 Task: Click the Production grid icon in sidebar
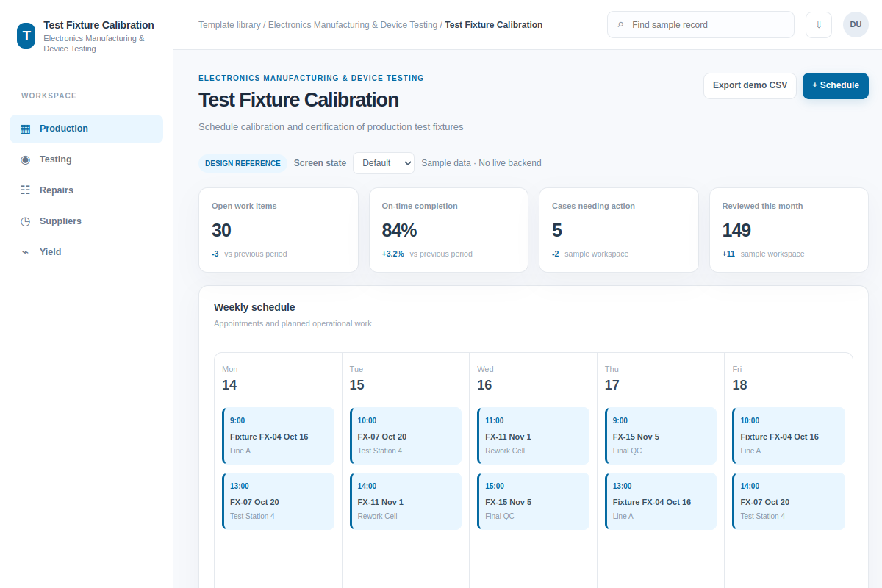coord(26,129)
